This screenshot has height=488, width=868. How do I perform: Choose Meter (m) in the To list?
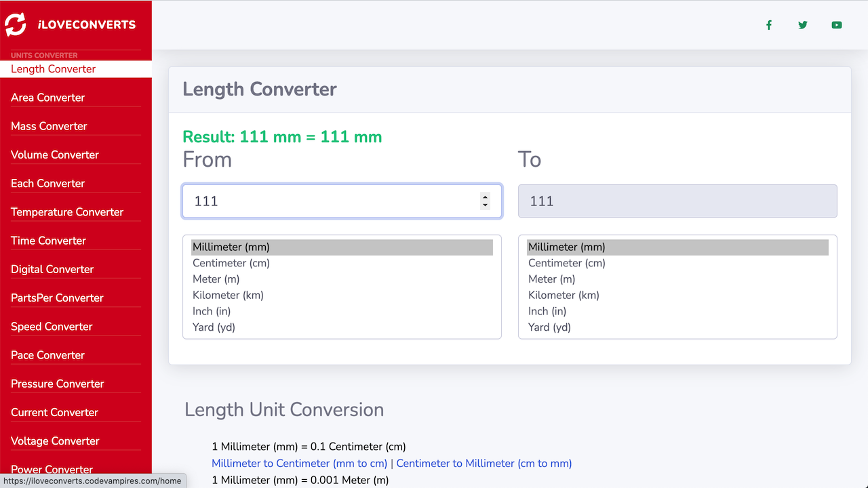coord(551,279)
